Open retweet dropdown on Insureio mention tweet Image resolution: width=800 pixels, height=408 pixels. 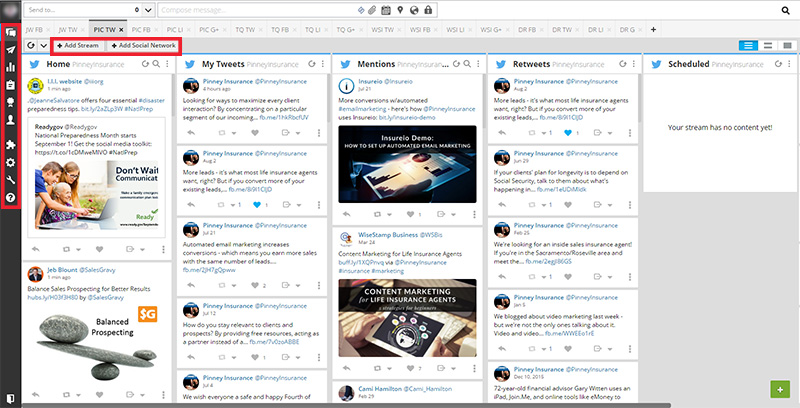tap(389, 215)
